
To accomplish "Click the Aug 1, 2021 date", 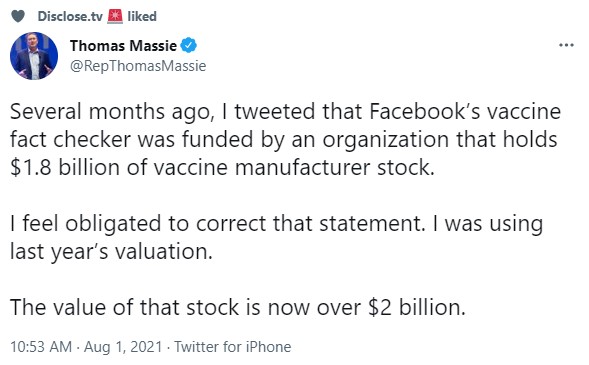I will (123, 347).
